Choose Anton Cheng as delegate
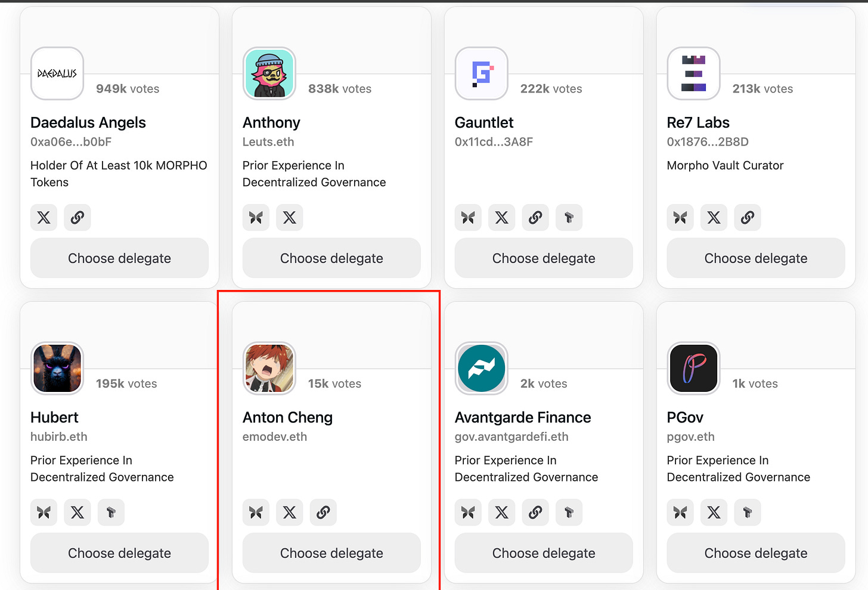868x590 pixels. click(331, 553)
